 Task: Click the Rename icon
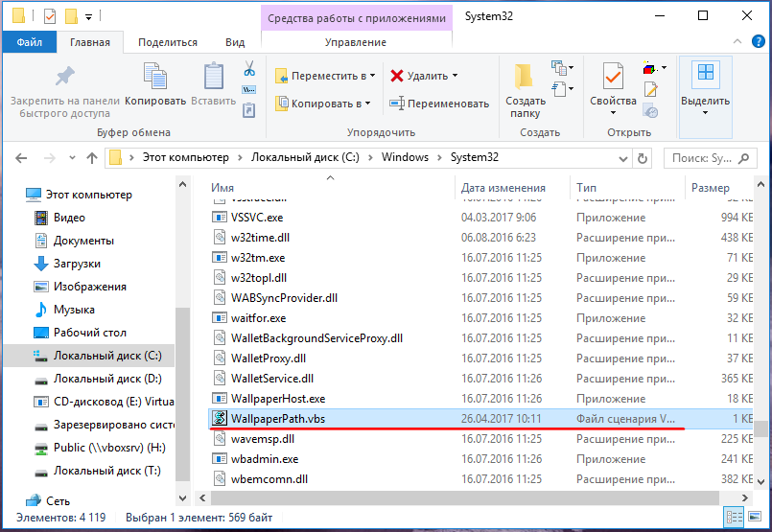tap(397, 104)
